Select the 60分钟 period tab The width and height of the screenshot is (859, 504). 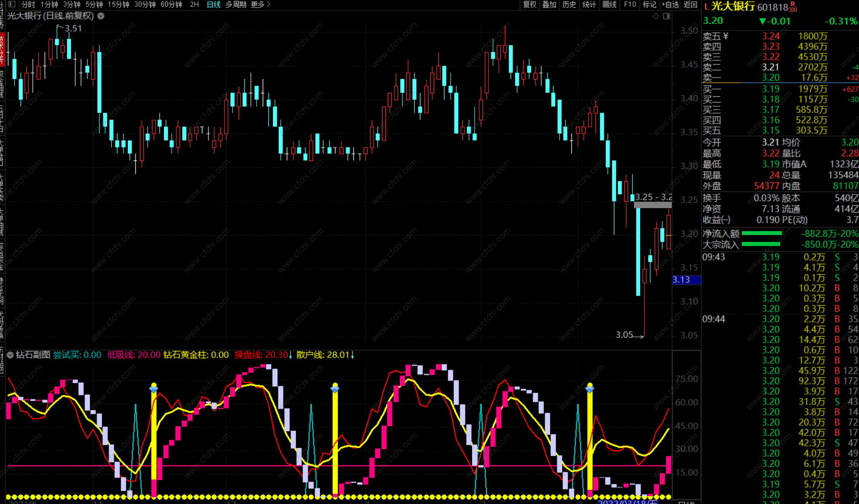(x=171, y=4)
